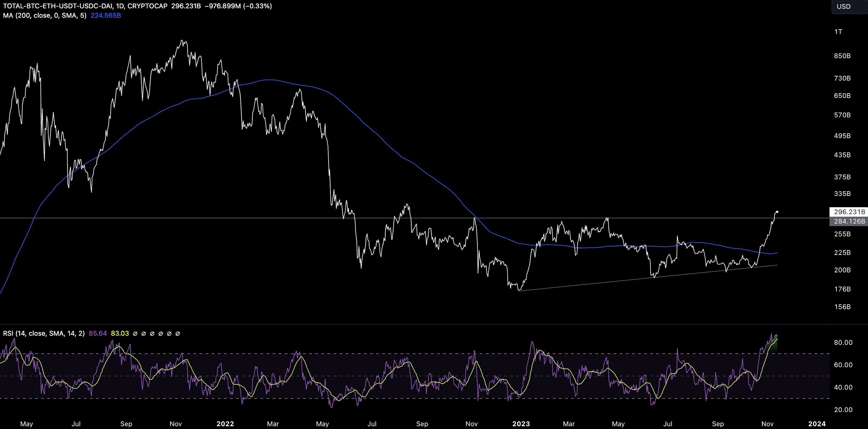Click the purple RSI value 85.64

pos(97,333)
